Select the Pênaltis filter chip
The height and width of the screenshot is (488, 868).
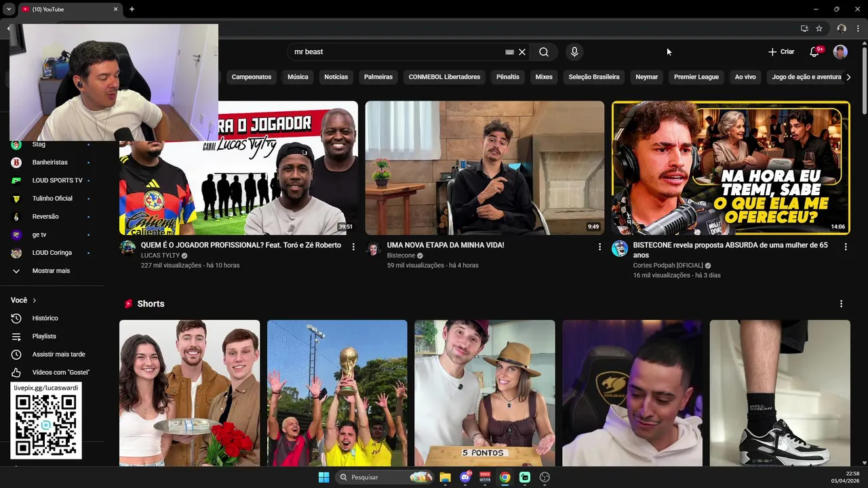point(508,77)
